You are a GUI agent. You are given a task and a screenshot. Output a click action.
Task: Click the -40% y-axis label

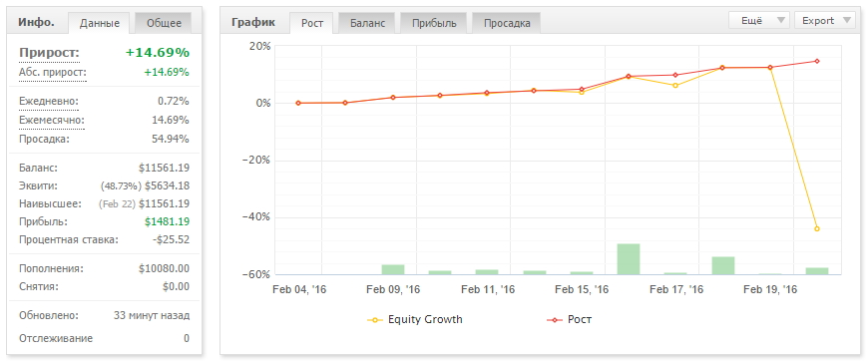255,216
